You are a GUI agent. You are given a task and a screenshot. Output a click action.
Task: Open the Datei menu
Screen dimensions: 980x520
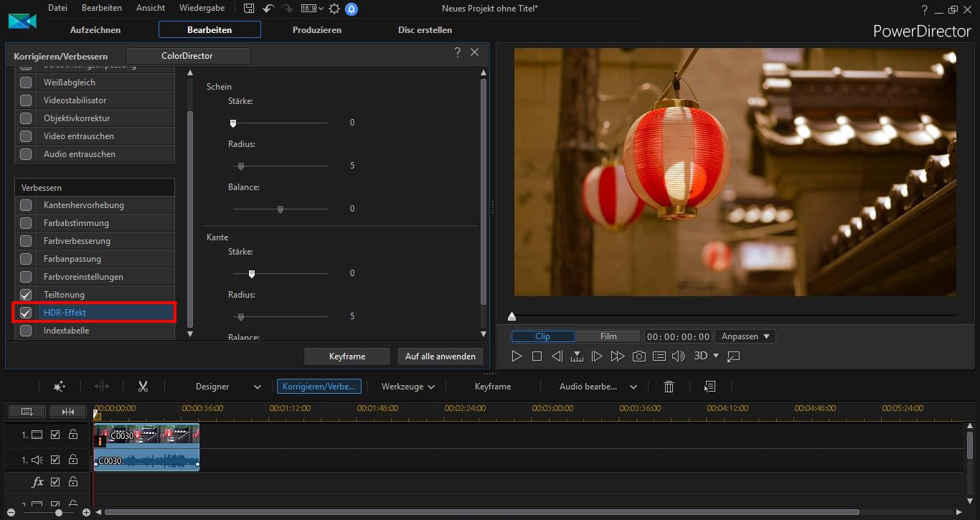click(57, 8)
